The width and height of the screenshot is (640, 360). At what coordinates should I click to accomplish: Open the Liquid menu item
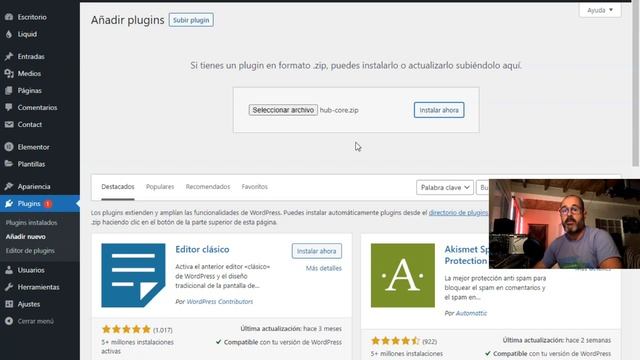click(x=27, y=34)
